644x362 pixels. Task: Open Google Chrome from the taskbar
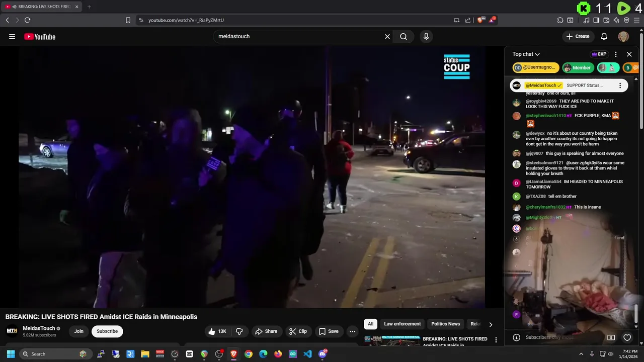point(249,354)
